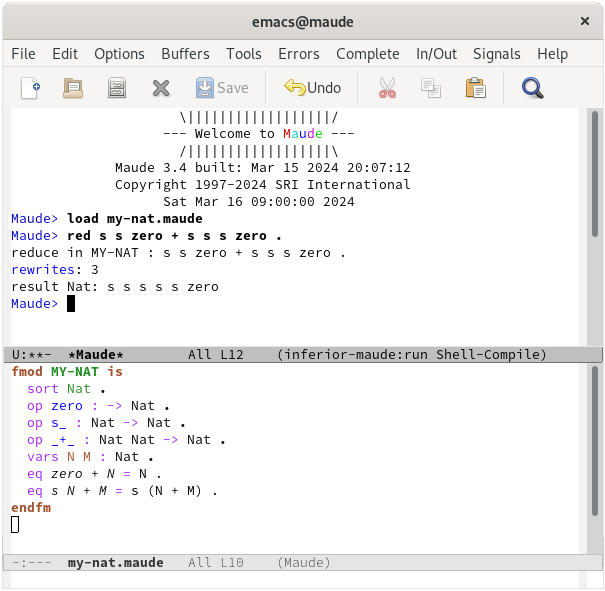Open the Buffers menu
Viewport: 605px width, 591px height.
(x=185, y=54)
